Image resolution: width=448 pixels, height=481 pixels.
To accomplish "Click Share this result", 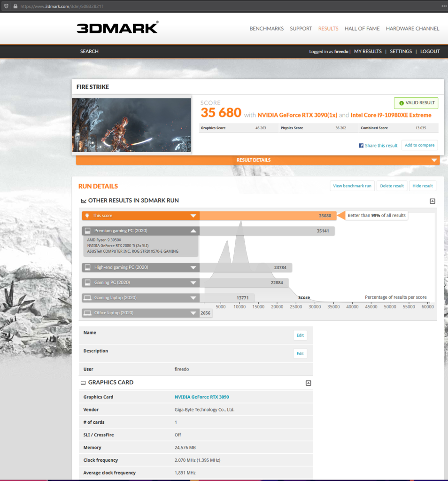I will [x=381, y=146].
